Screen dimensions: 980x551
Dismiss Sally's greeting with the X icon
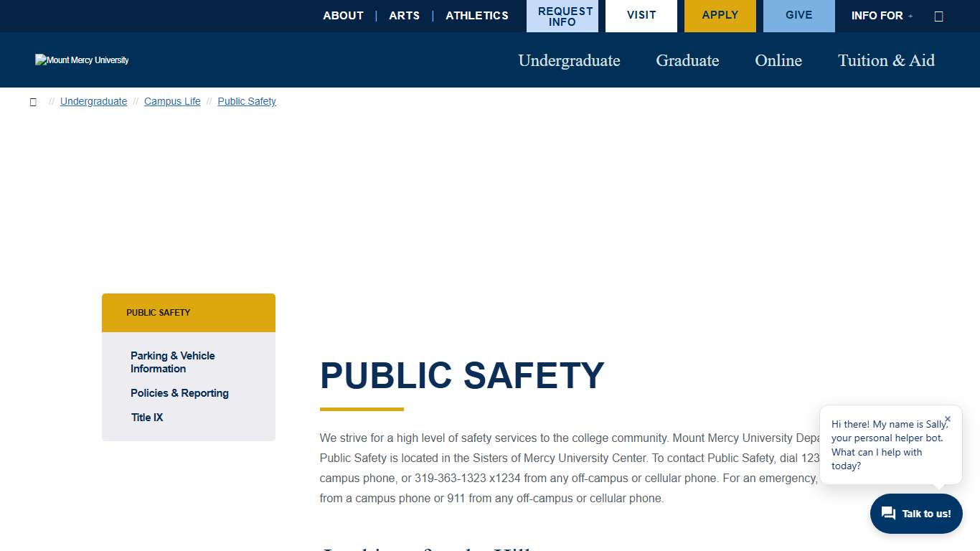pyautogui.click(x=947, y=419)
